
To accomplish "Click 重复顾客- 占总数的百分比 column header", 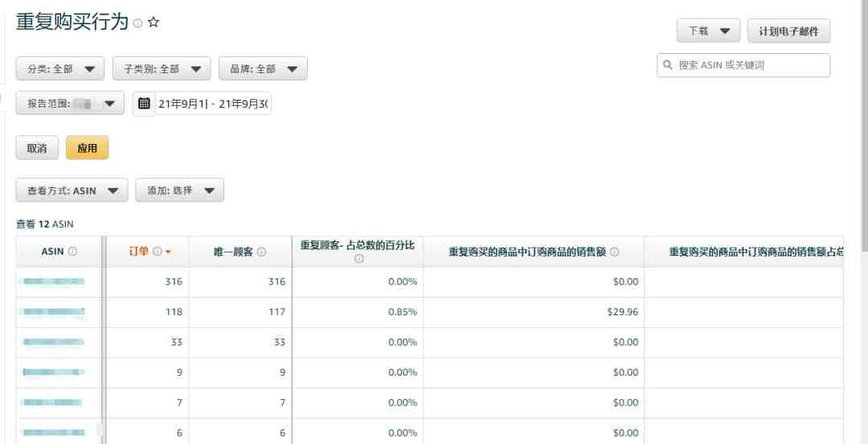I will pos(358,245).
